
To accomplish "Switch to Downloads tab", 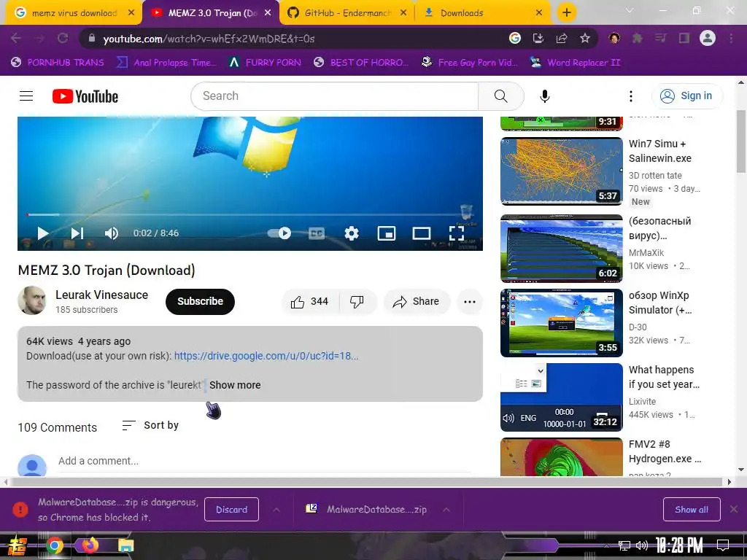I will point(483,13).
